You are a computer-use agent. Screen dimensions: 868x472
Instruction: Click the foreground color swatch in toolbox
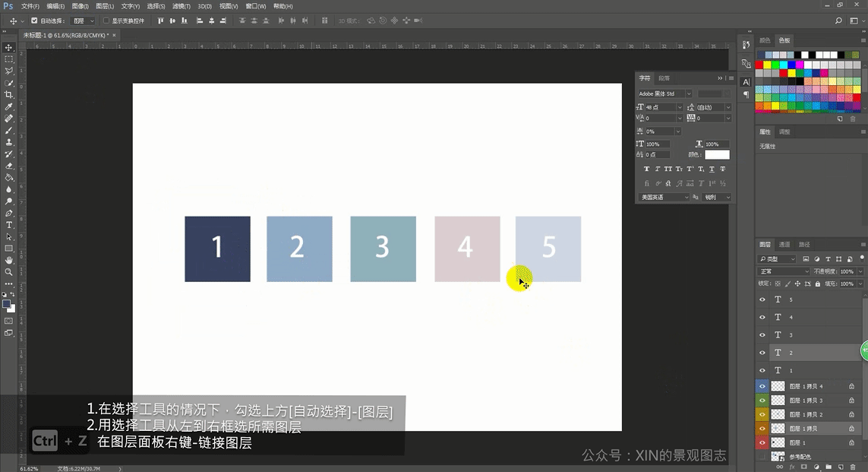pos(7,303)
